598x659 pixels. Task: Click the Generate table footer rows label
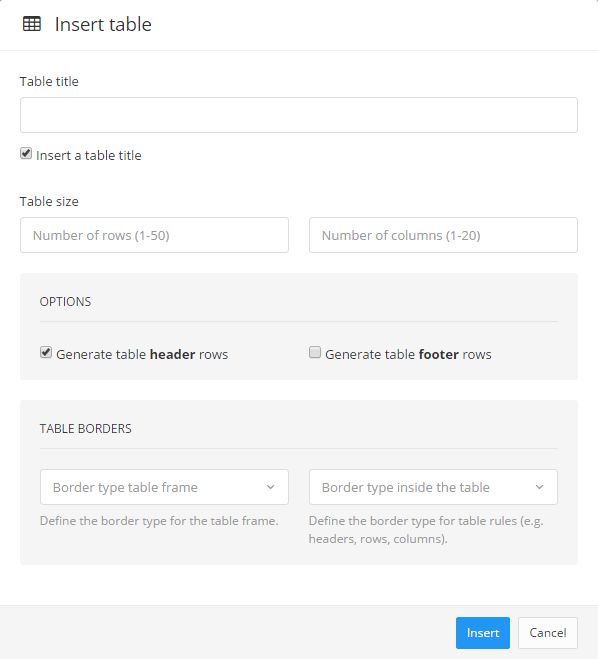tap(408, 354)
